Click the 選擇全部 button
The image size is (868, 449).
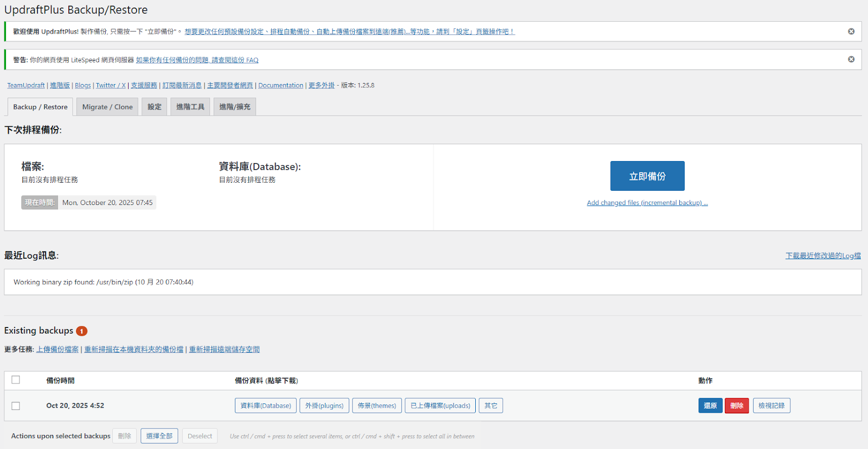(159, 436)
